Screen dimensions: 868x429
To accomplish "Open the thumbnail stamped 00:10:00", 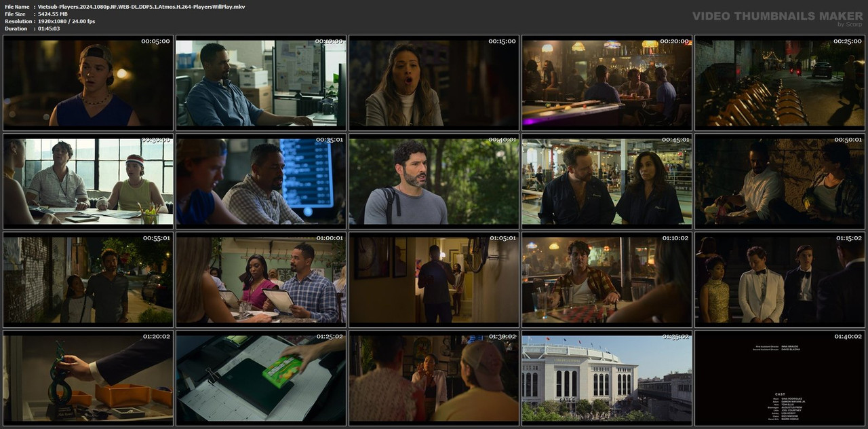I will pos(261,82).
